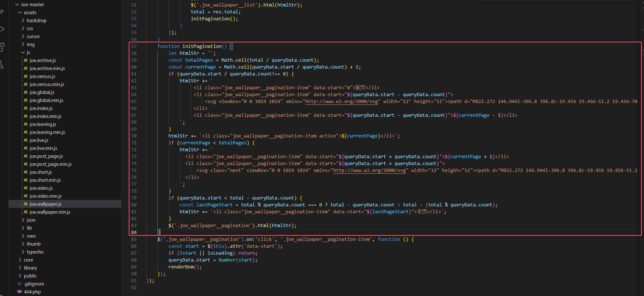Collapse the js folder
The width and height of the screenshot is (644, 296).
point(23,53)
